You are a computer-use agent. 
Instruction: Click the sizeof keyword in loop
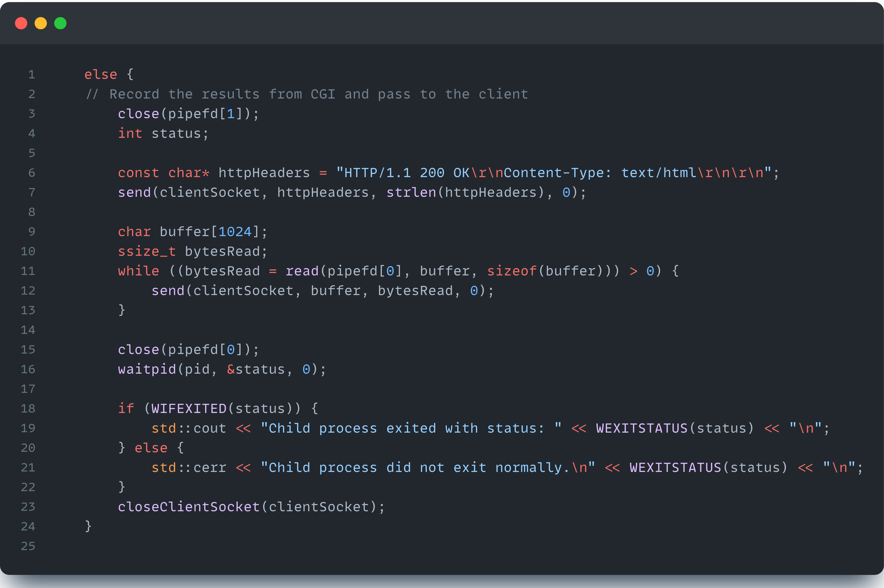click(512, 271)
